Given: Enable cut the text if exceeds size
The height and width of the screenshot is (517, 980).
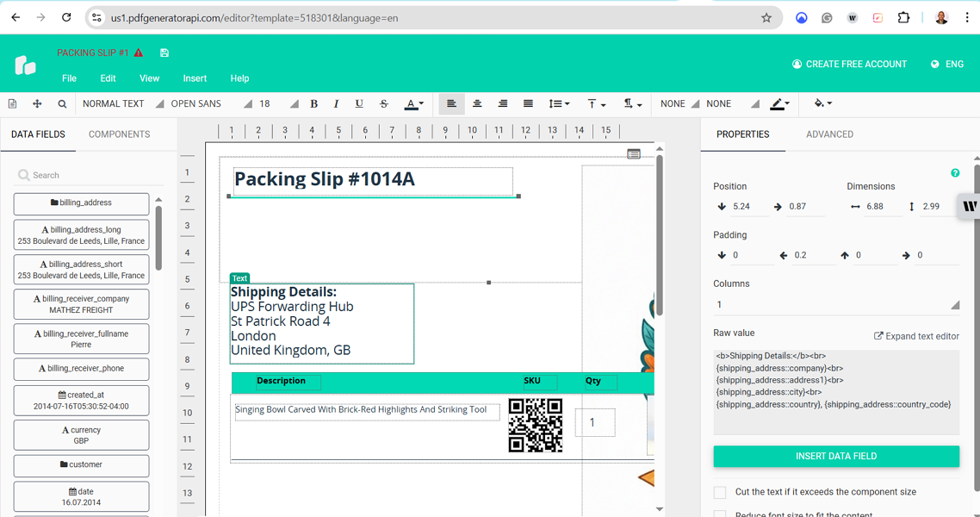Looking at the screenshot, I should click(x=720, y=492).
